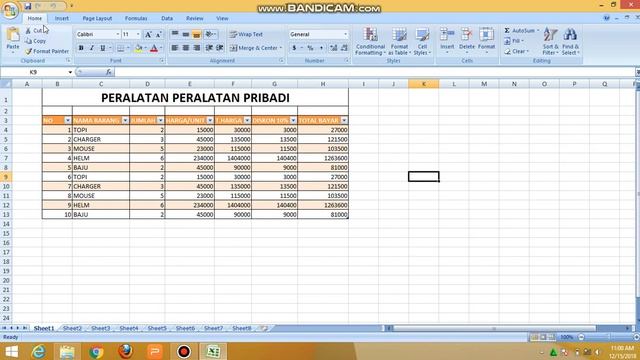Align text to the top
This screenshot has width=640, height=360.
175,34
